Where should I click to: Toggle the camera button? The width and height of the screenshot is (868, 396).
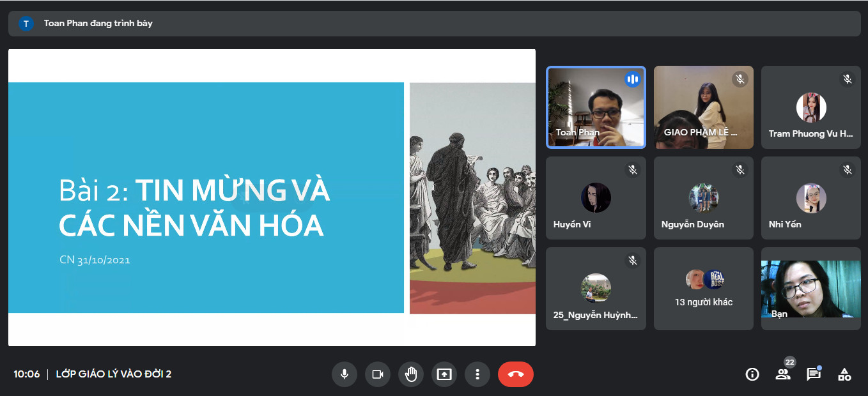pyautogui.click(x=378, y=374)
